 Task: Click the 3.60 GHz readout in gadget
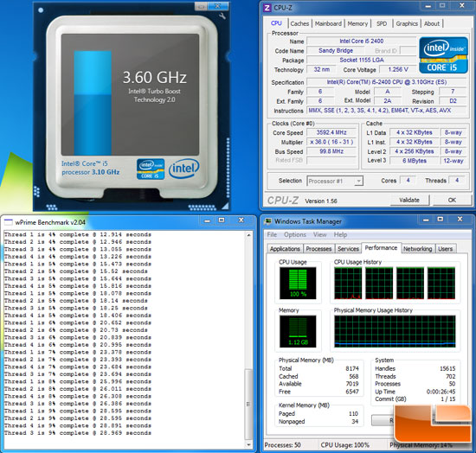[155, 77]
